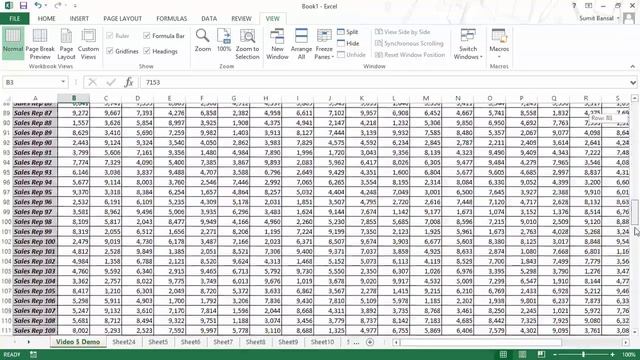
Task: Switch to Page Layout view
Action: coord(66,44)
